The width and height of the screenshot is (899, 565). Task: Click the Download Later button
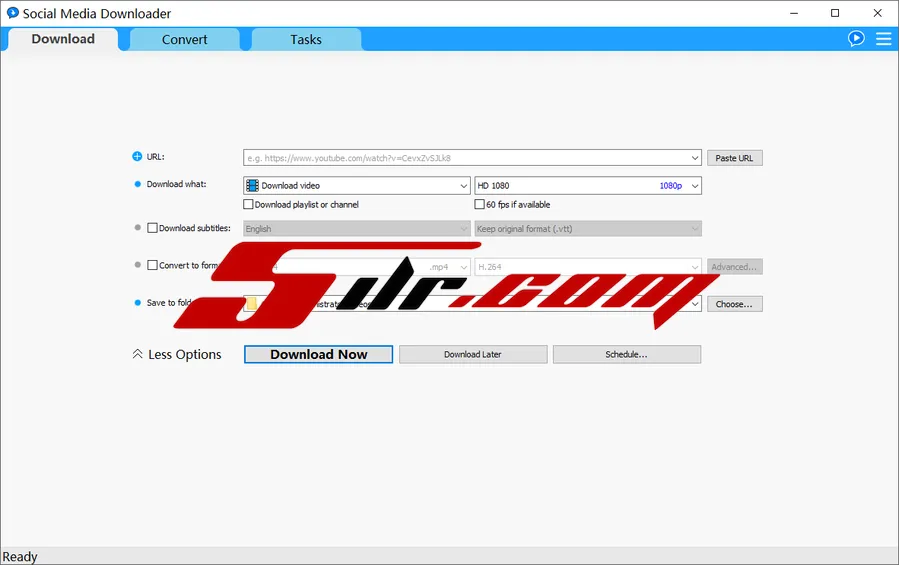tap(473, 354)
